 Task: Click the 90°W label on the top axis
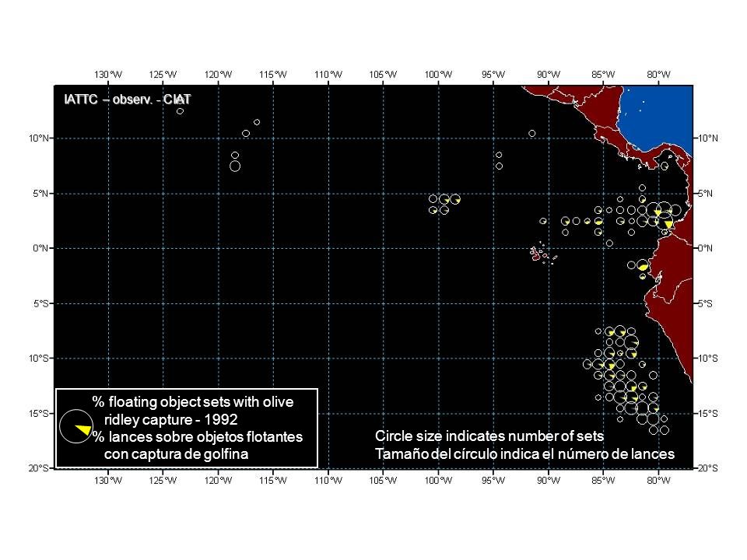(x=549, y=75)
